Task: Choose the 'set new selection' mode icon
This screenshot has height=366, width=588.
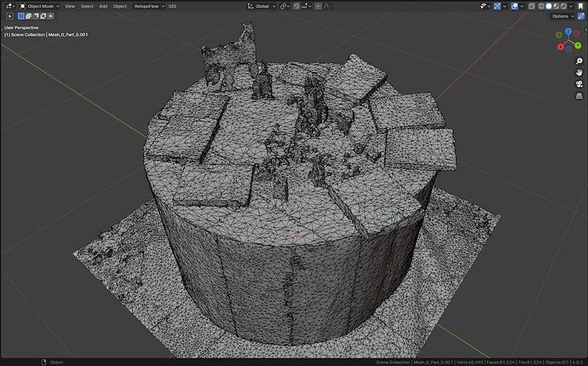Action: pyautogui.click(x=21, y=16)
